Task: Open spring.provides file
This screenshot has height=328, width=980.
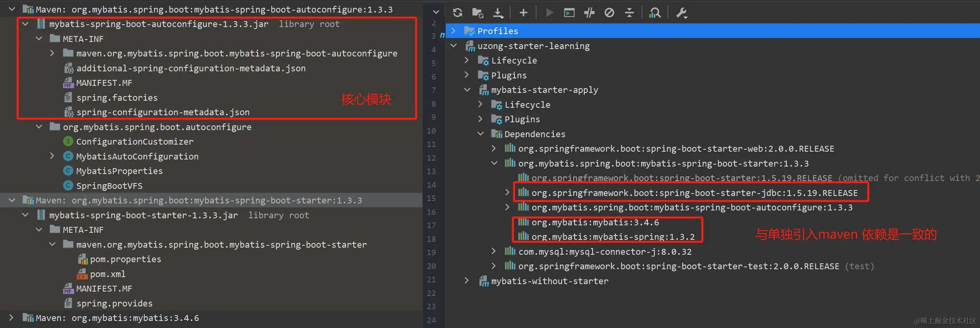Action: click(x=114, y=303)
